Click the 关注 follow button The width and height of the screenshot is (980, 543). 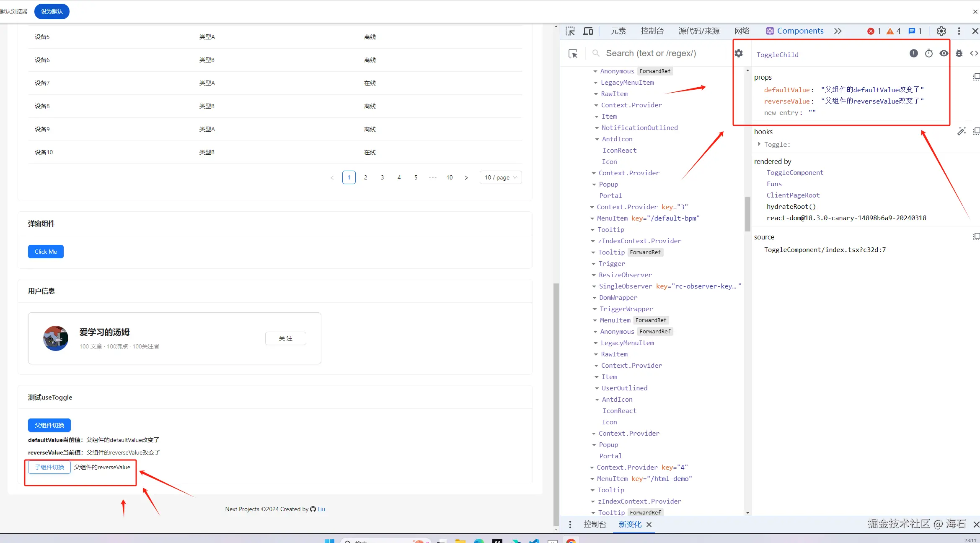286,338
